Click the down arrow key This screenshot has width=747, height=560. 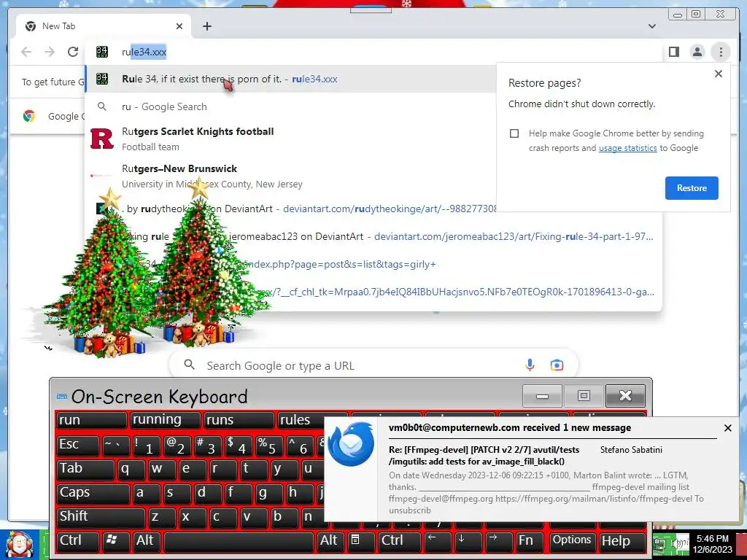pyautogui.click(x=468, y=541)
